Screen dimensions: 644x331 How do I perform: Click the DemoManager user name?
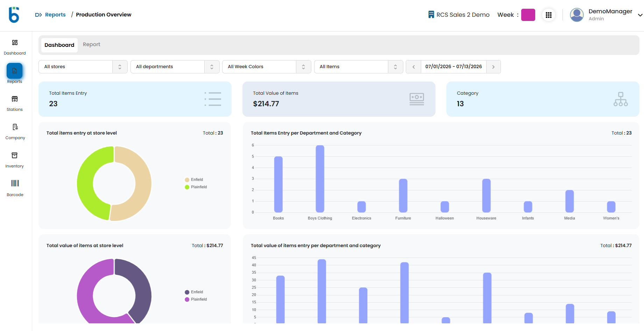610,12
